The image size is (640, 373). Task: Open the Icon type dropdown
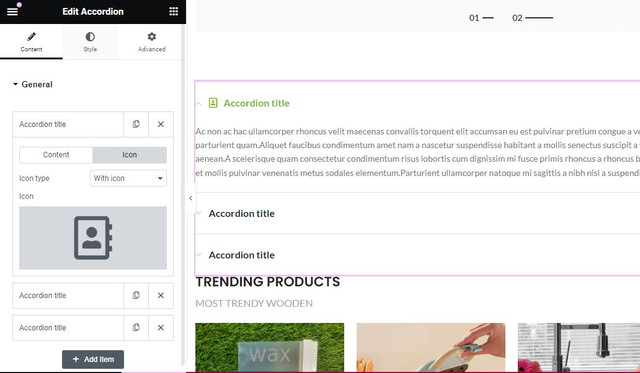pyautogui.click(x=128, y=178)
